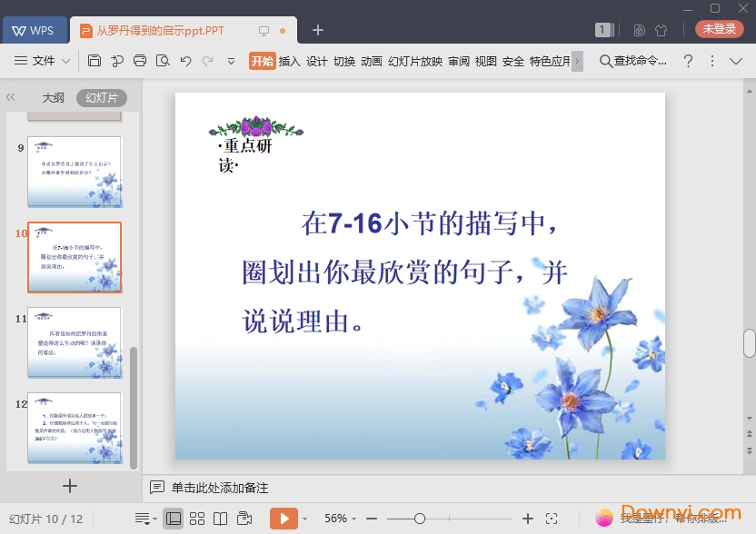Toggle reading view layout
Viewport: 756px width, 534px height.
pos(219,518)
